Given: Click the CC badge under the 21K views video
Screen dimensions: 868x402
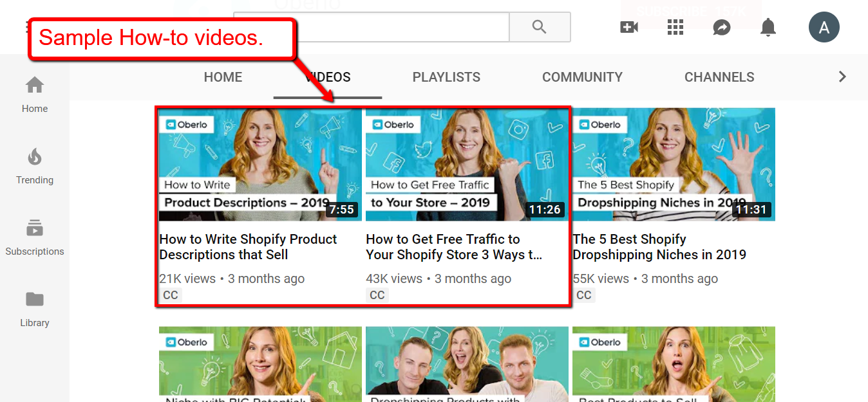Looking at the screenshot, I should [171, 295].
